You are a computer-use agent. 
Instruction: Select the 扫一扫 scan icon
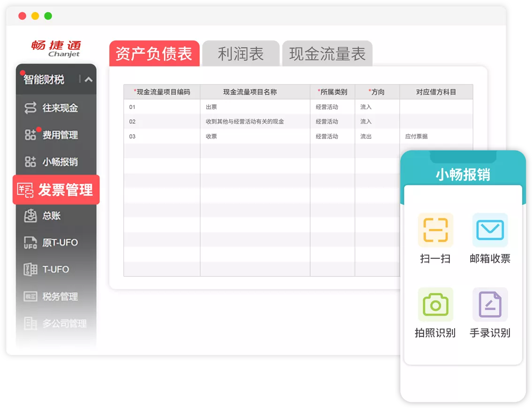[435, 230]
